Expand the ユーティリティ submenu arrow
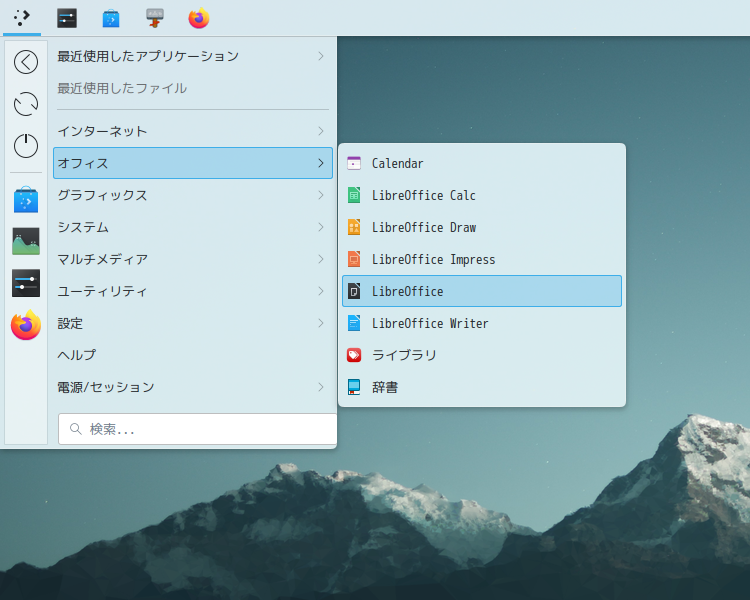Image resolution: width=750 pixels, height=600 pixels. pyautogui.click(x=321, y=291)
